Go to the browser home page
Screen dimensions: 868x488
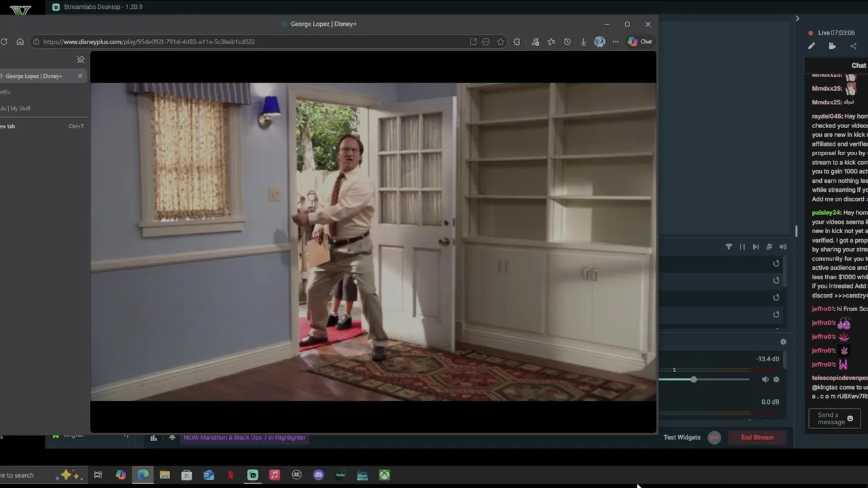[20, 41]
